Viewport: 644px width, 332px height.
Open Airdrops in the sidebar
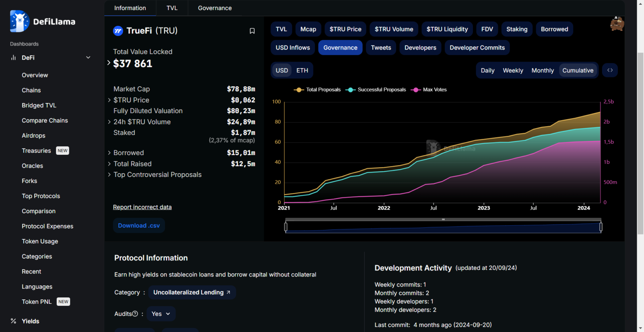click(33, 136)
